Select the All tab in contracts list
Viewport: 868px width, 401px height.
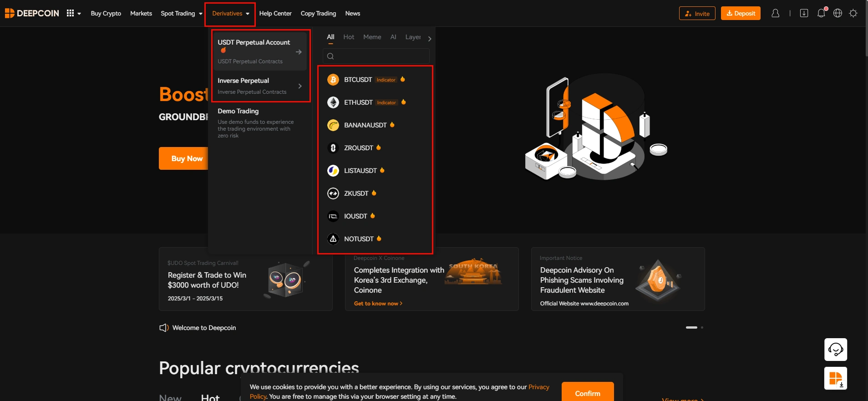pyautogui.click(x=330, y=37)
